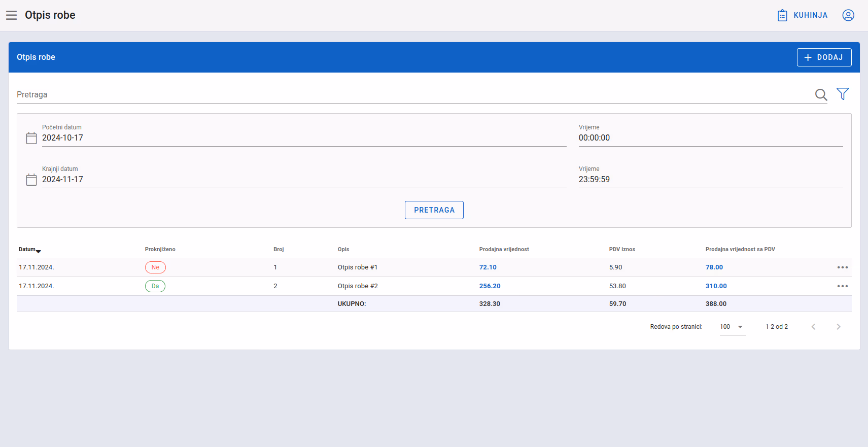
Task: Click the PDV iznos column header
Action: point(622,250)
